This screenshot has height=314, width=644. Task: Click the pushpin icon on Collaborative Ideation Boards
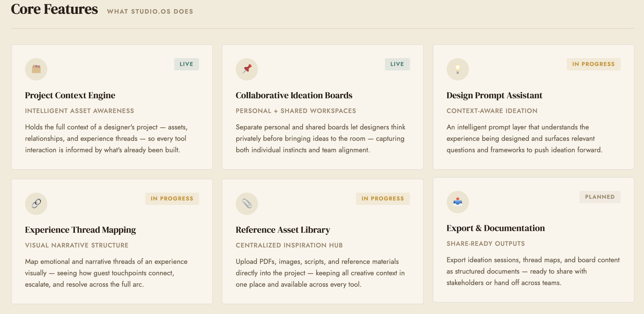click(247, 69)
